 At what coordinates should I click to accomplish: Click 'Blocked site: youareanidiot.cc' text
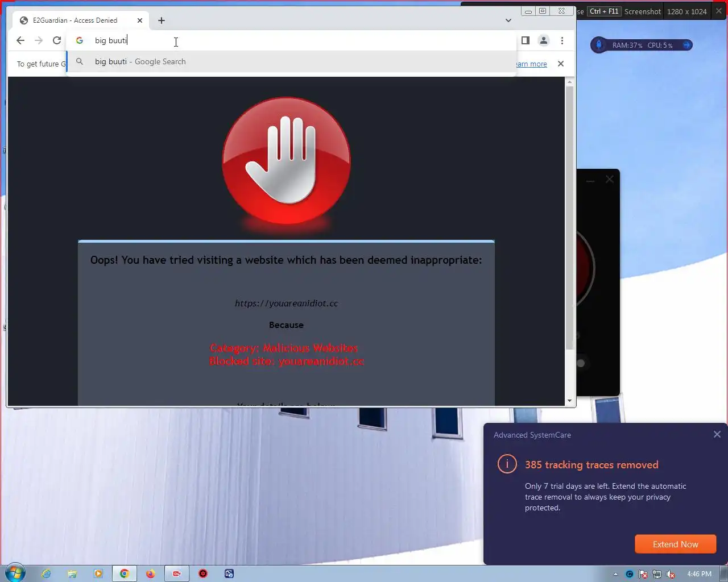286,361
